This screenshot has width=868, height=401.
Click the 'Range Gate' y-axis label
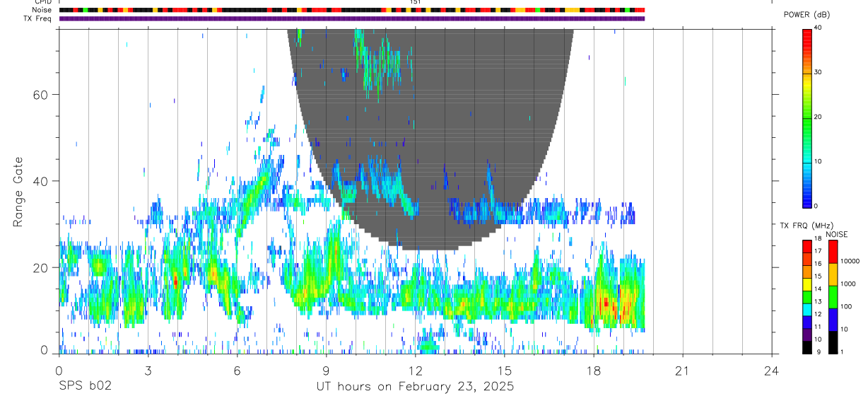point(19,192)
